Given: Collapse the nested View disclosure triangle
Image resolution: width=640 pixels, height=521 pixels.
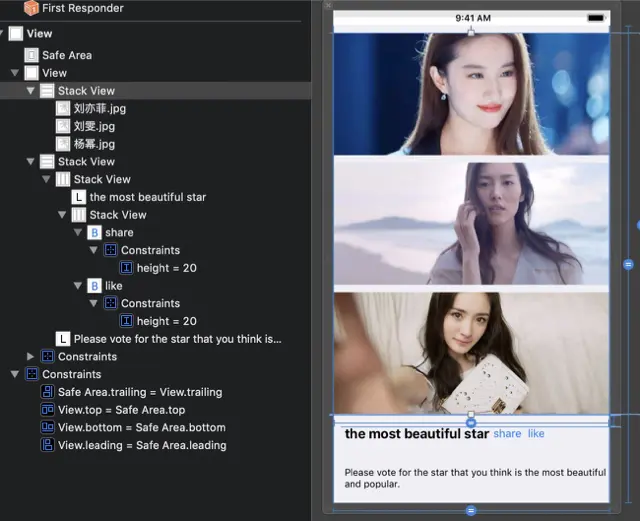Looking at the screenshot, I should point(15,73).
